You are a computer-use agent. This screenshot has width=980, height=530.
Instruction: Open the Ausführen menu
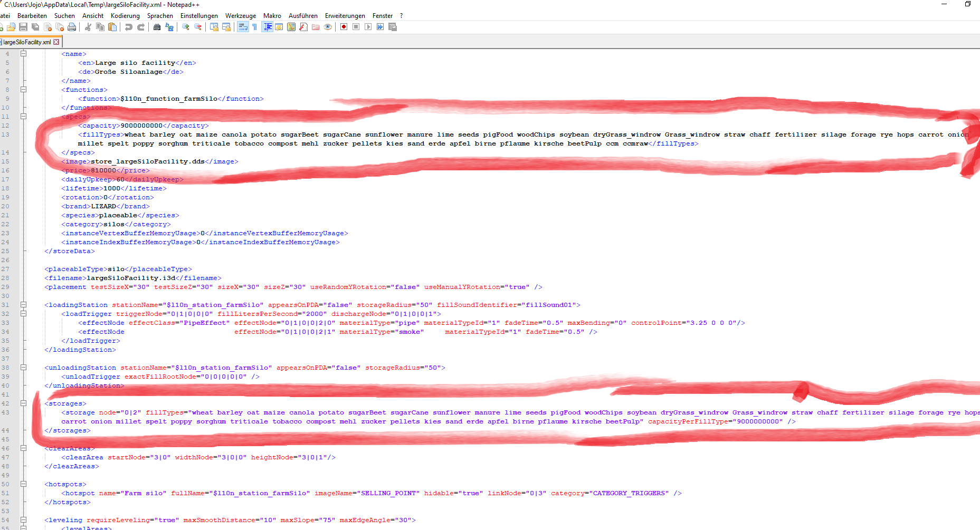(303, 16)
